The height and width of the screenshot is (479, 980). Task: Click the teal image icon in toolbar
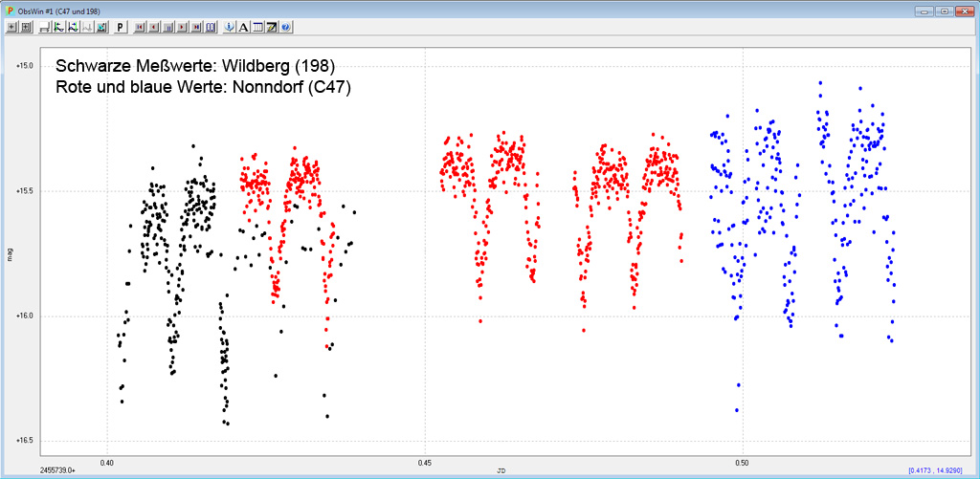click(101, 27)
